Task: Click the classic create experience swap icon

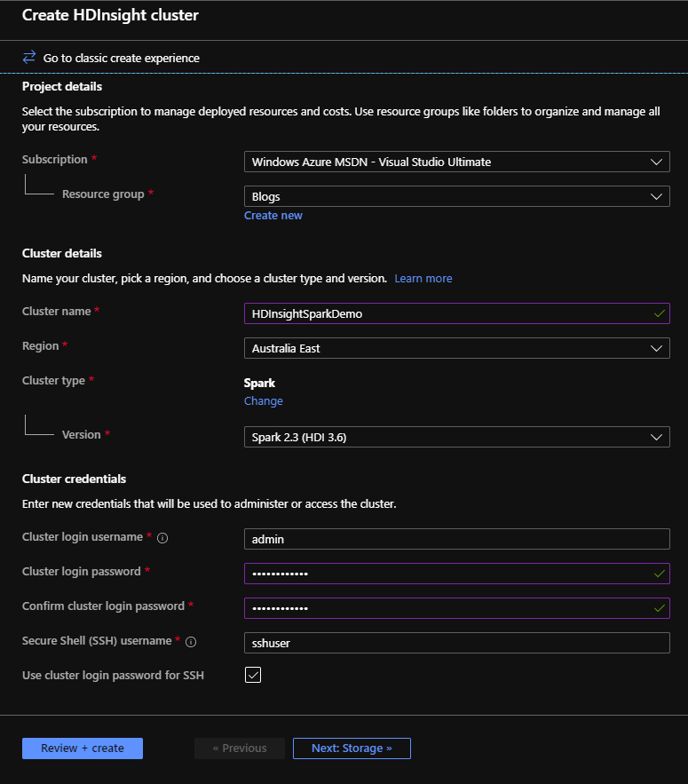Action: click(x=29, y=58)
